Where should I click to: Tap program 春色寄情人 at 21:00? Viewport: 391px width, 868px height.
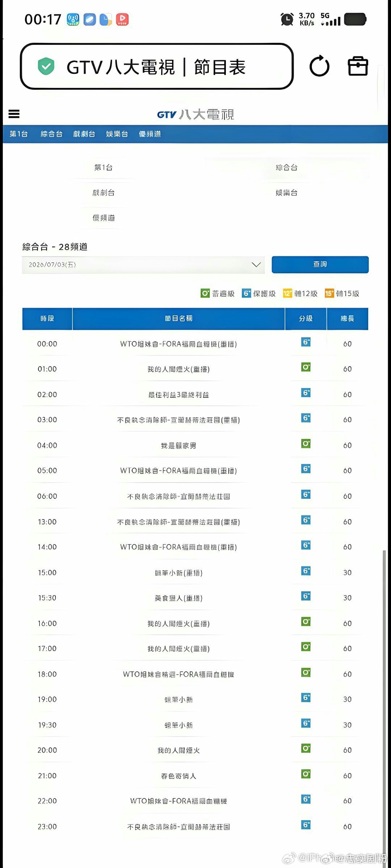(x=178, y=776)
